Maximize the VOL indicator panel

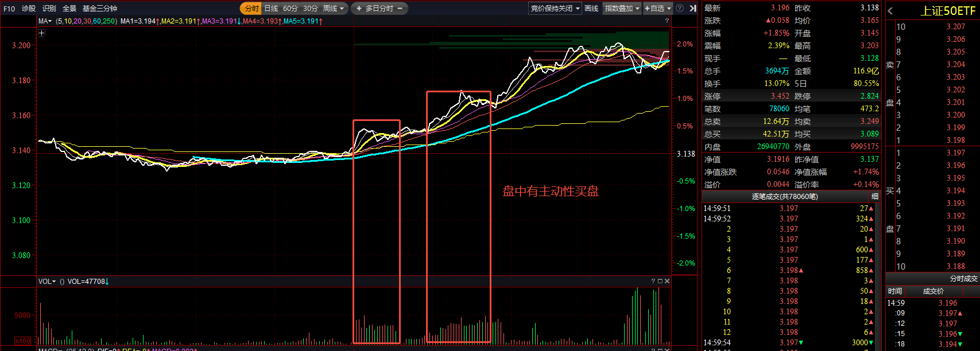[x=660, y=281]
